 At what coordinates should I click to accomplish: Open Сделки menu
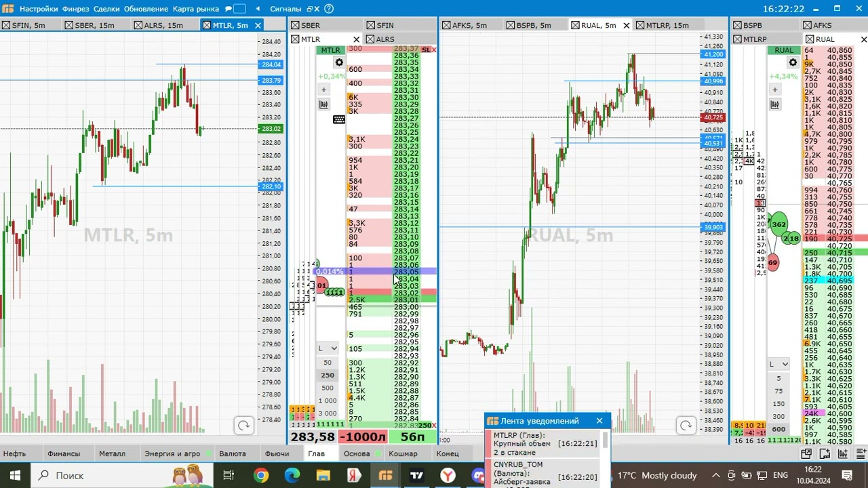(106, 9)
